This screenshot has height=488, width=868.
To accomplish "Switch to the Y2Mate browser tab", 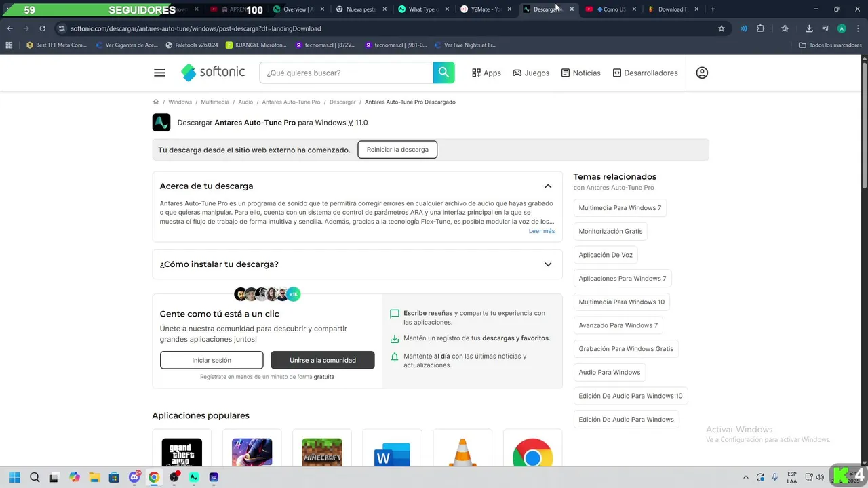I will pos(485,9).
